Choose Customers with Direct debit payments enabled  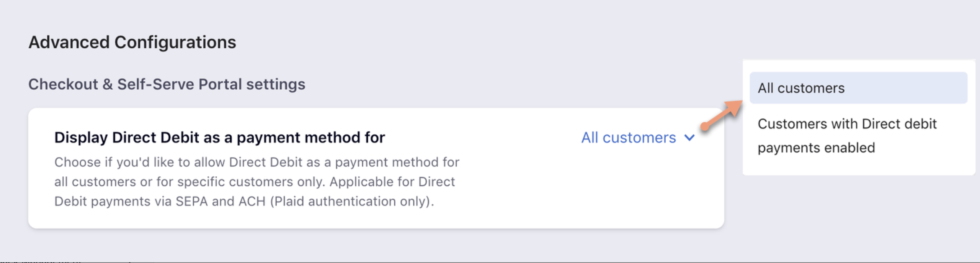(x=847, y=135)
